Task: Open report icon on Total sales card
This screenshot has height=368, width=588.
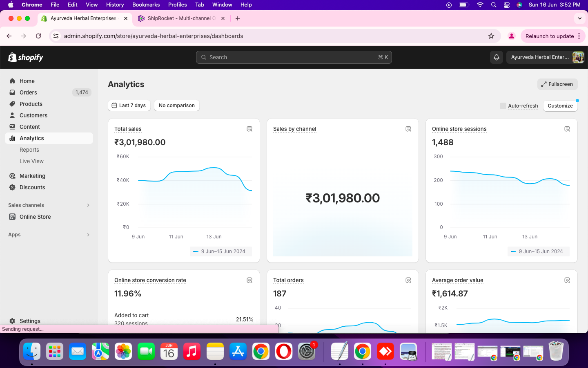Action: [249, 129]
